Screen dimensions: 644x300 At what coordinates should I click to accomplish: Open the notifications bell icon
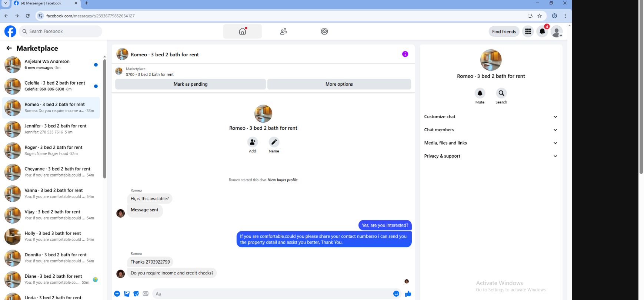click(542, 32)
